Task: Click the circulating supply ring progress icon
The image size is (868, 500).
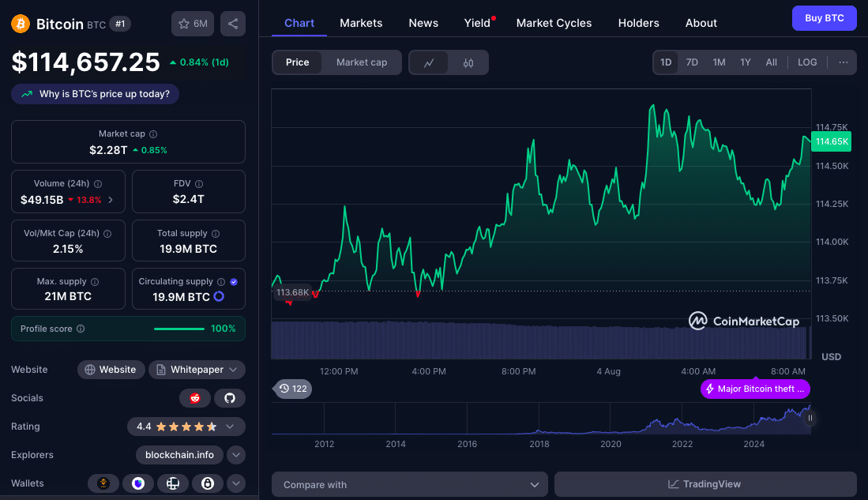Action: (219, 297)
